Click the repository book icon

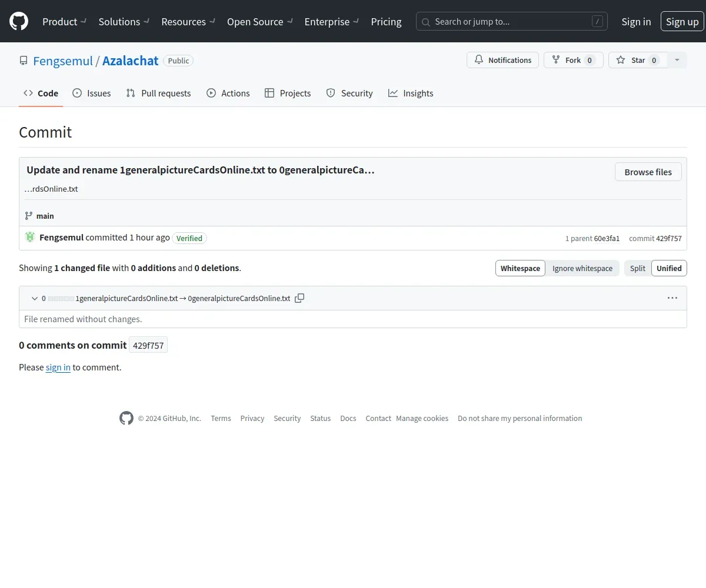24,61
